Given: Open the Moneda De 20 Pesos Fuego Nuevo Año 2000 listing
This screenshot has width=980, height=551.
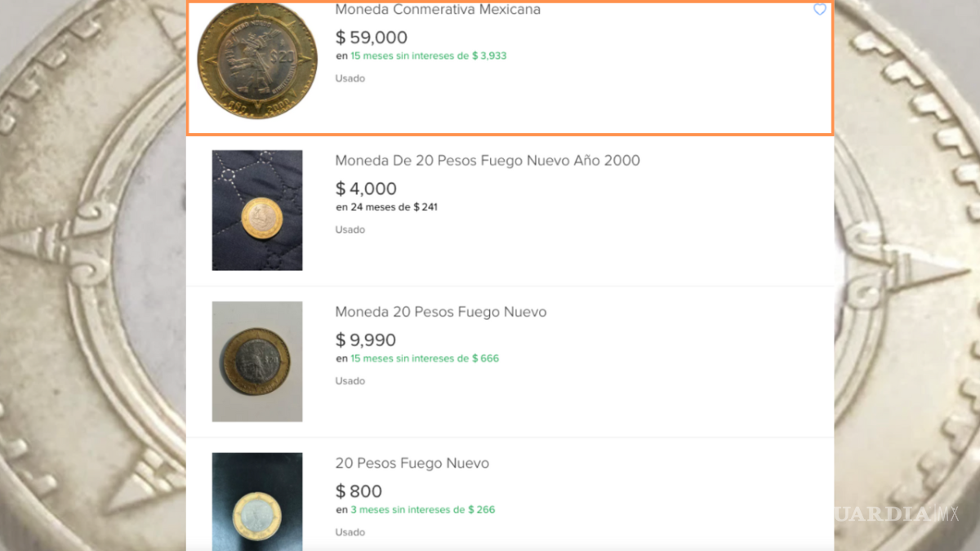Looking at the screenshot, I should 487,160.
